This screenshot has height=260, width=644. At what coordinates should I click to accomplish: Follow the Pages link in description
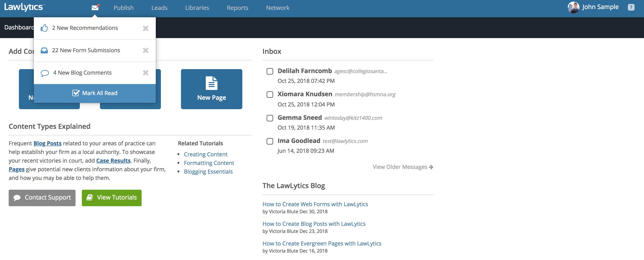[x=17, y=169]
